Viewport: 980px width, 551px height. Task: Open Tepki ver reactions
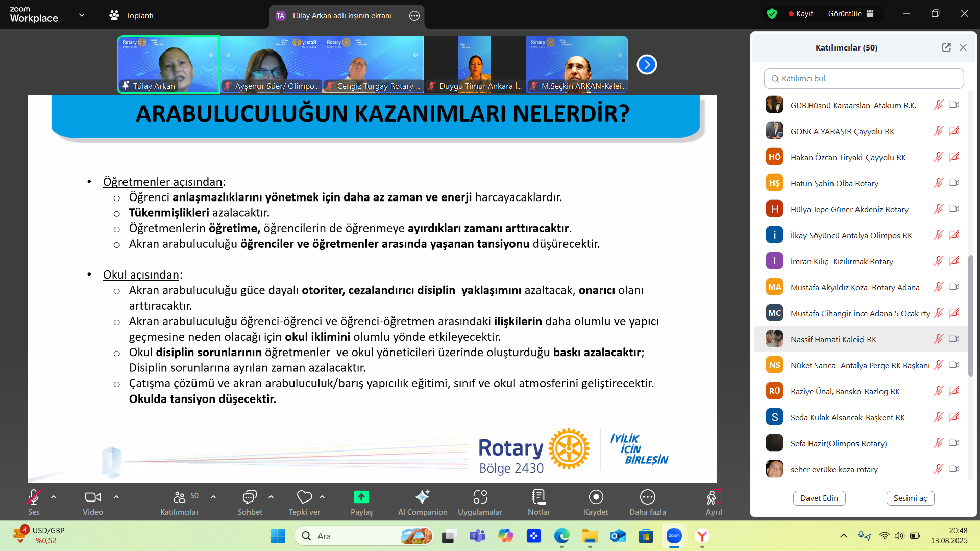(304, 502)
